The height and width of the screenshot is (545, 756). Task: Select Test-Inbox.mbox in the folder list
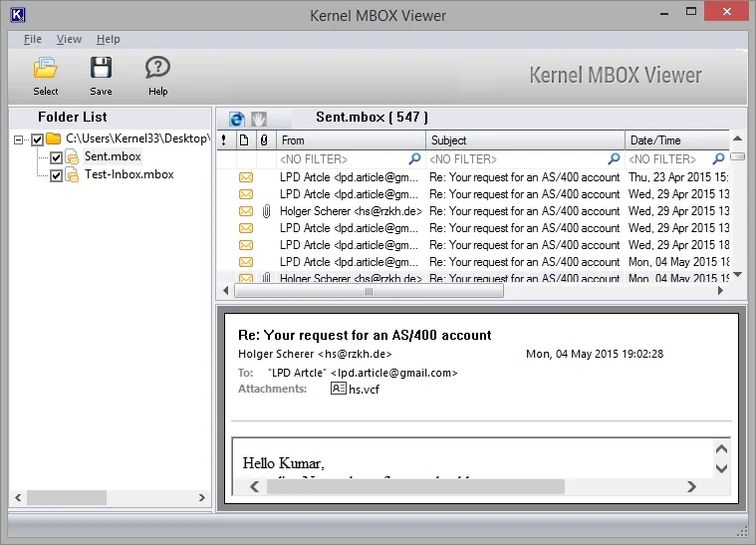click(129, 174)
